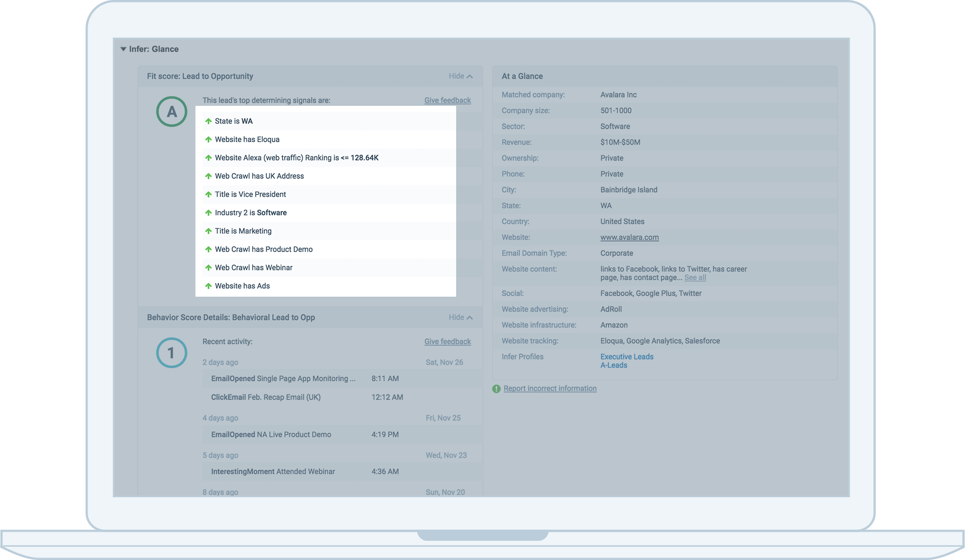Click the arrow beside Website Alexa Ranking signal
The width and height of the screenshot is (965, 560).
tap(208, 158)
